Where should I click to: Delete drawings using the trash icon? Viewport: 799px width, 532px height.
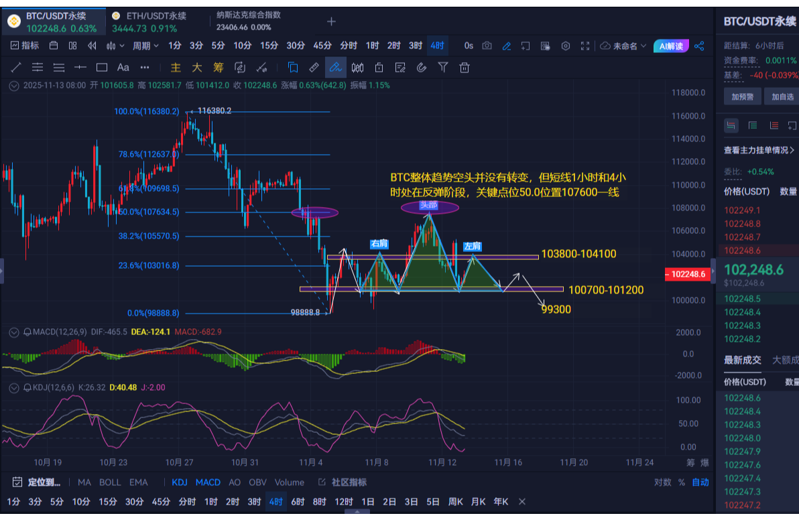[x=465, y=67]
